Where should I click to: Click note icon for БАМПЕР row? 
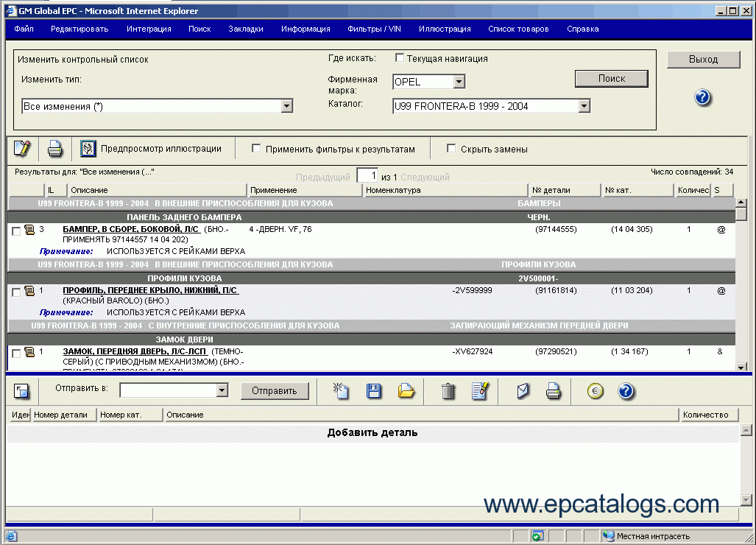(x=30, y=230)
